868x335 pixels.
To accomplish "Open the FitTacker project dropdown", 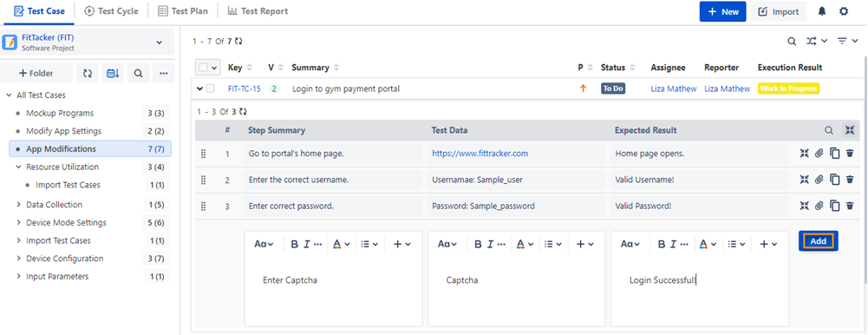I will [159, 43].
